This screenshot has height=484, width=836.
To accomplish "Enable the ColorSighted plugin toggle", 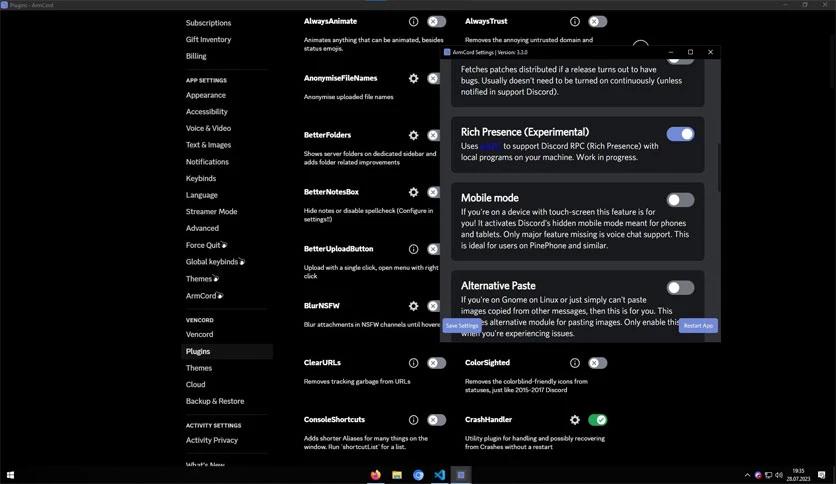I will pyautogui.click(x=597, y=363).
